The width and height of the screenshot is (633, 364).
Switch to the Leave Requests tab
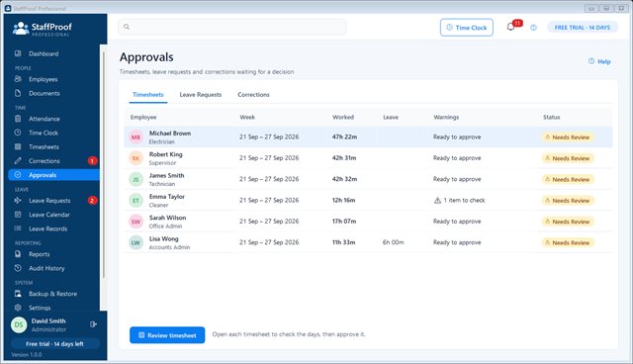pyautogui.click(x=201, y=95)
